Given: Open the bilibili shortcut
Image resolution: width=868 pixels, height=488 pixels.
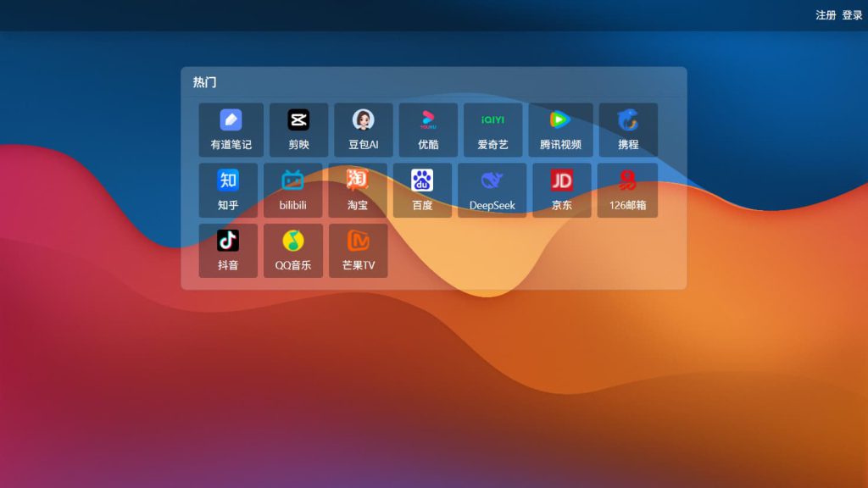Looking at the screenshot, I should [x=292, y=181].
